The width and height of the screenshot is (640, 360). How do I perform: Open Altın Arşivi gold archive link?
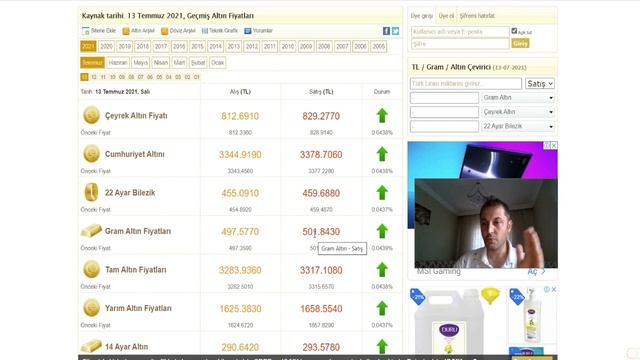point(138,31)
